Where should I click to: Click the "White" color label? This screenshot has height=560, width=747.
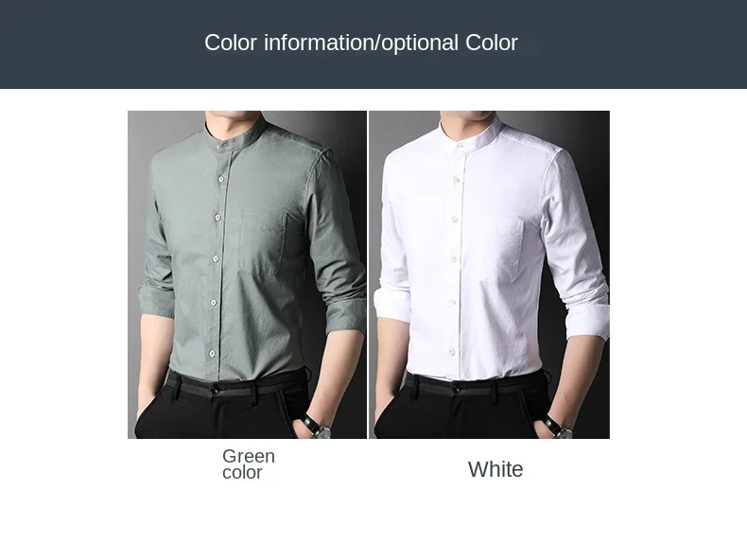[x=495, y=469]
